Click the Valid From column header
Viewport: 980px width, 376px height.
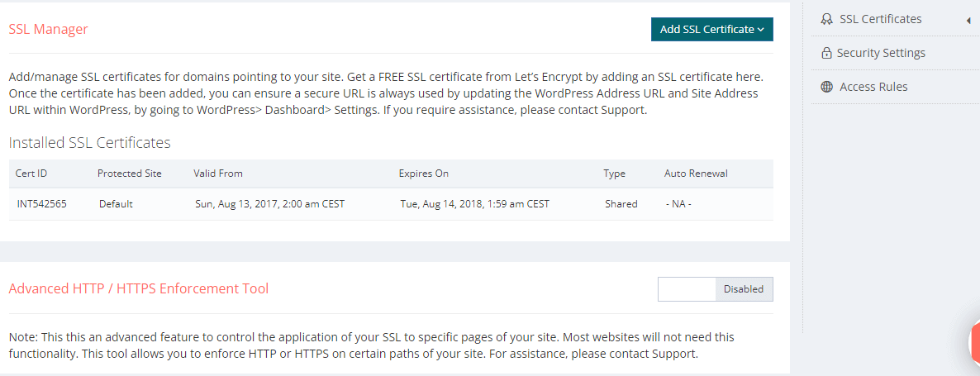tap(218, 174)
